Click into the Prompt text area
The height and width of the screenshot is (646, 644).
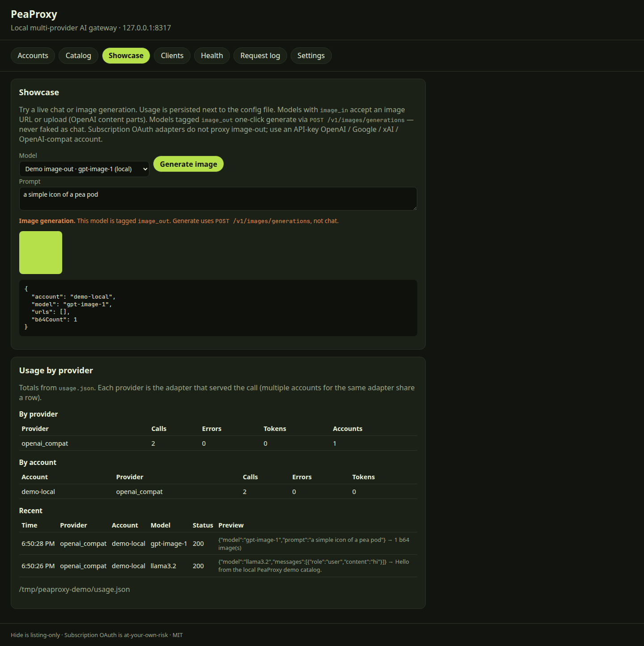(x=218, y=198)
